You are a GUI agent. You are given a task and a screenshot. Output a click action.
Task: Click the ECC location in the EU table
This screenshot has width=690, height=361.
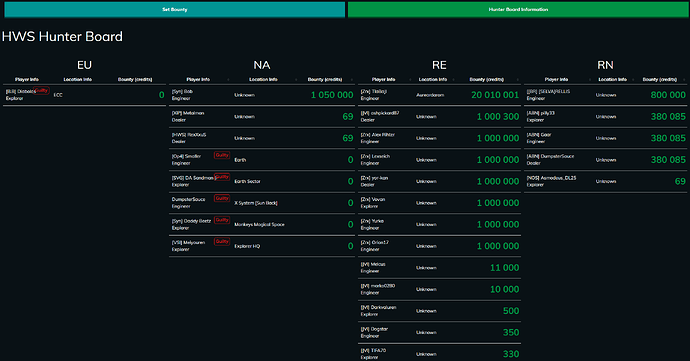[x=58, y=95]
